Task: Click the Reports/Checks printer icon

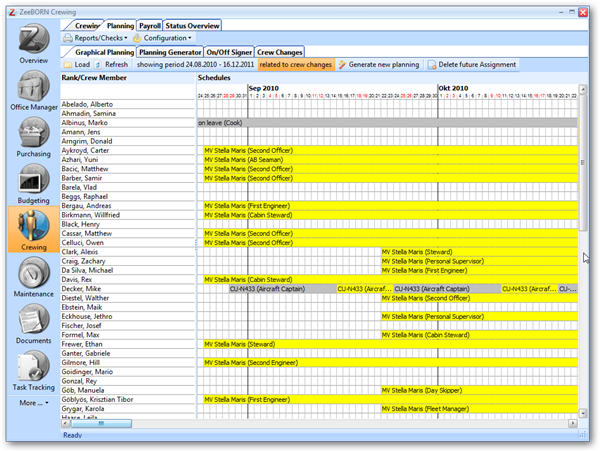Action: (68, 38)
